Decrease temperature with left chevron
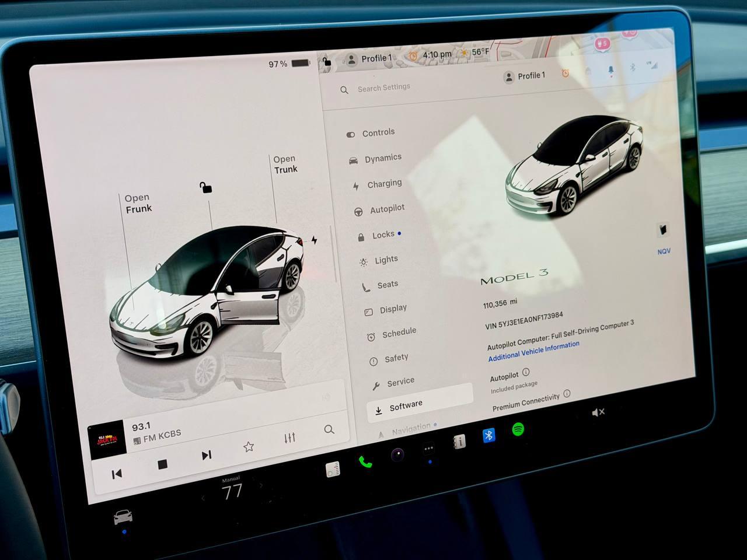 click(203, 498)
